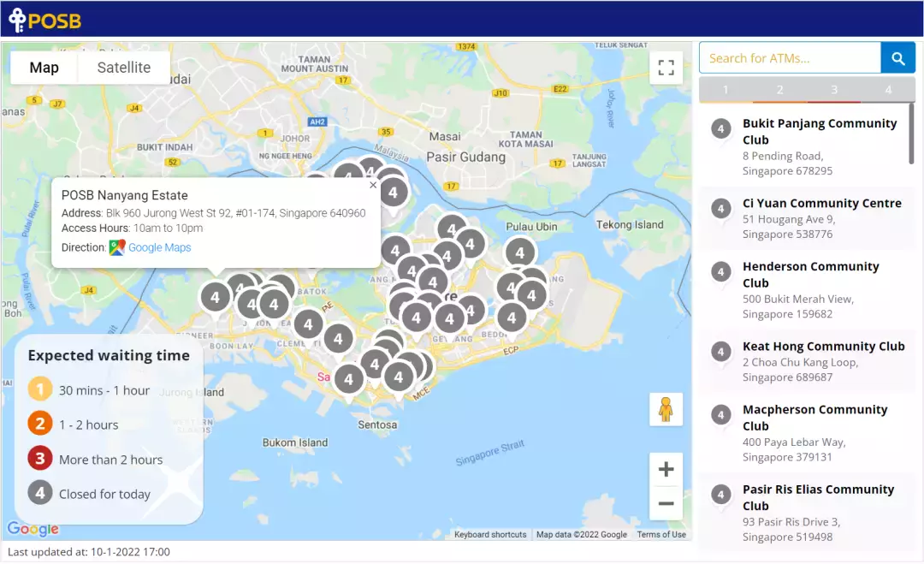Select the Street View pegman icon
Viewport: 924px width, 564px height.
666,410
